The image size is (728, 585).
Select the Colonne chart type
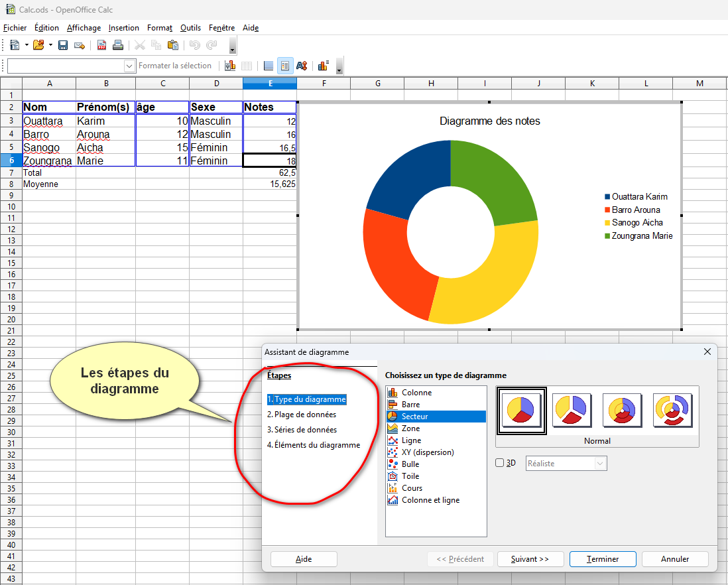pyautogui.click(x=416, y=393)
